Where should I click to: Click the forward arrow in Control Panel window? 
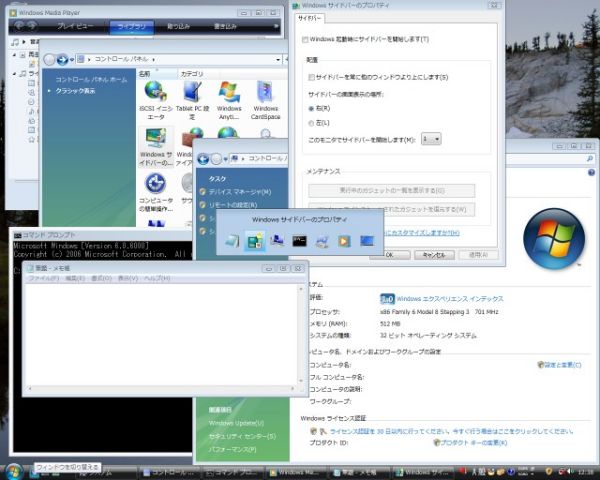(x=63, y=59)
